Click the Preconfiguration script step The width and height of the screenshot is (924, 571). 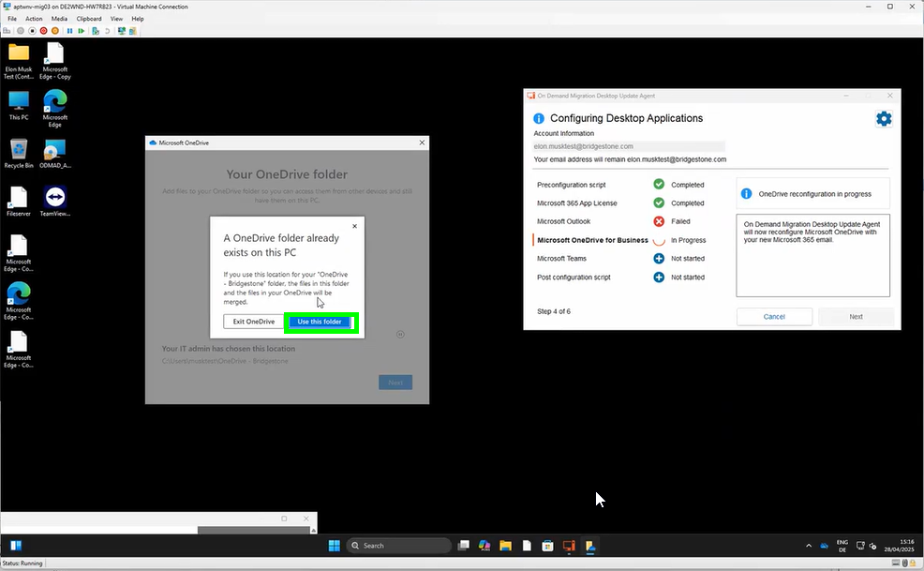click(x=571, y=185)
